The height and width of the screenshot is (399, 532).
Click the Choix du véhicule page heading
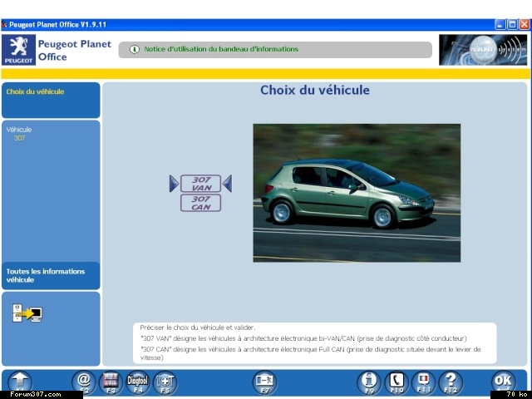coord(315,90)
